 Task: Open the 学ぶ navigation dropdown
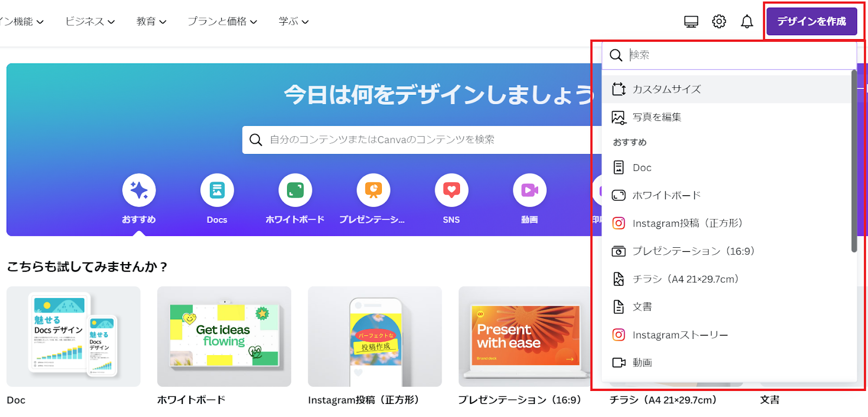pyautogui.click(x=293, y=22)
